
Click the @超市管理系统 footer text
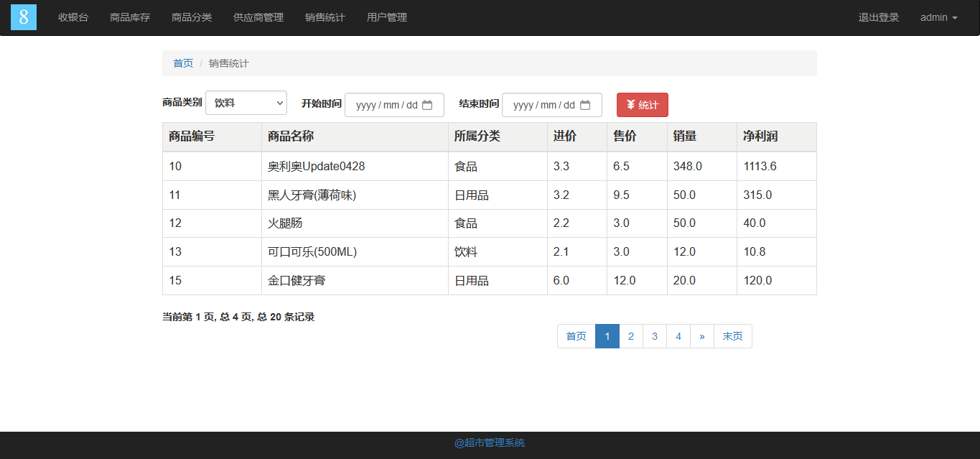490,442
